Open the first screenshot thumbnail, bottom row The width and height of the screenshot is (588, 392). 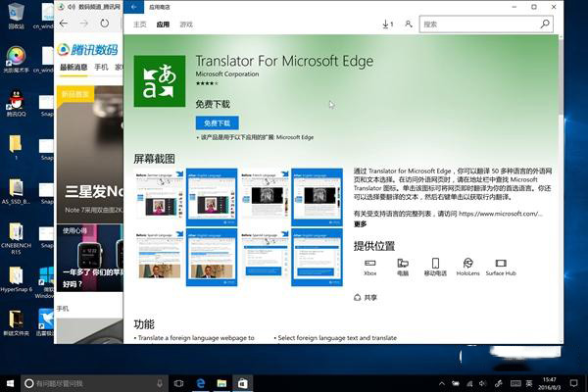[x=160, y=258]
